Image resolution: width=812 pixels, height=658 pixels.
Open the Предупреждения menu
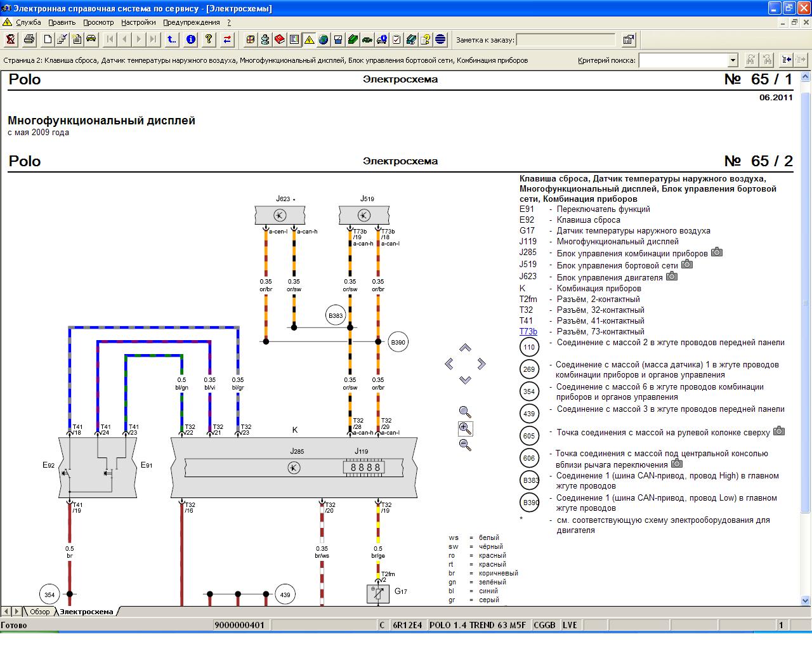tap(191, 22)
